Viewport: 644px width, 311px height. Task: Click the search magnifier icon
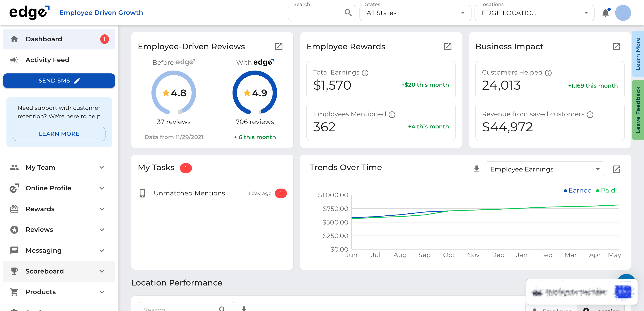(x=348, y=12)
